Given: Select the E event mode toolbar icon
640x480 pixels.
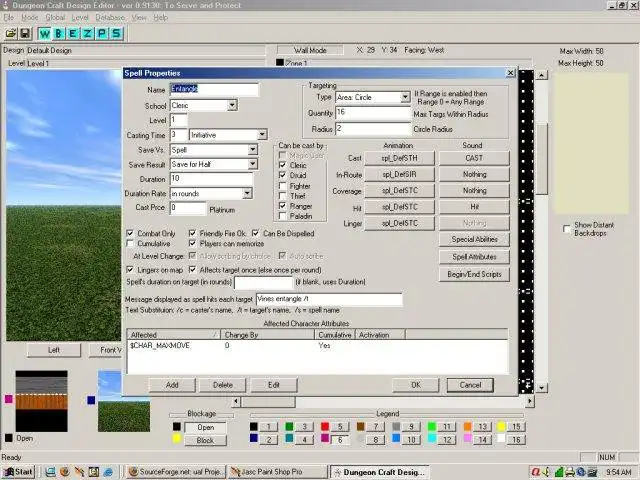Looking at the screenshot, I should (x=73, y=33).
